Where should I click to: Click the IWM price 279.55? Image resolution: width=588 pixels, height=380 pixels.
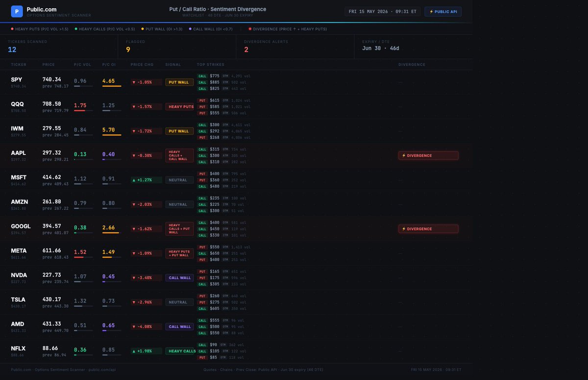[51, 128]
